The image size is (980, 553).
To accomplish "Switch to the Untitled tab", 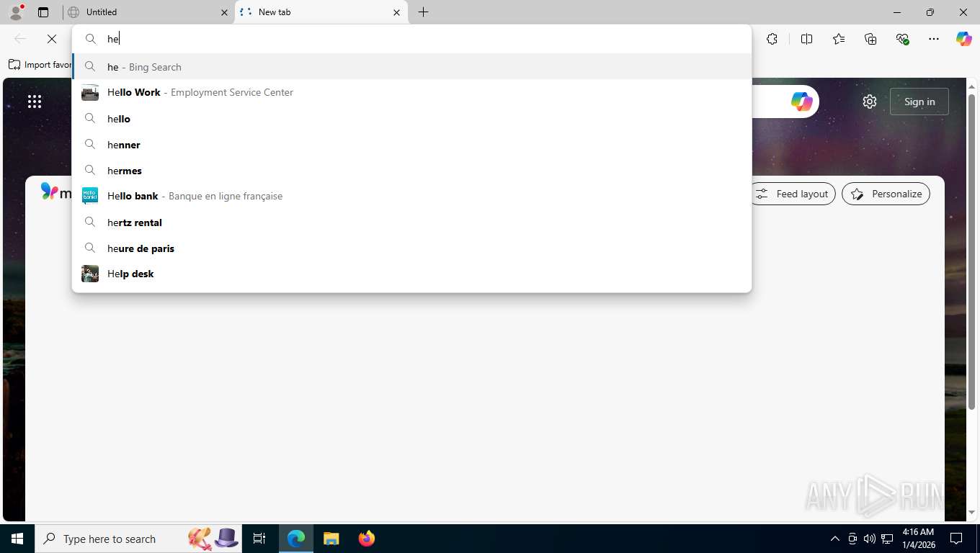I will (x=148, y=12).
